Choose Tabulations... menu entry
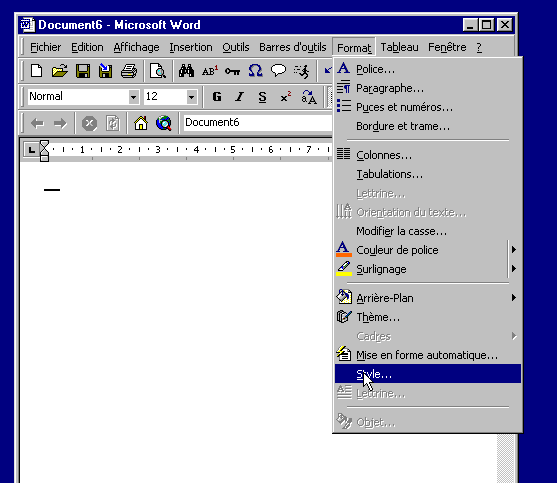The width and height of the screenshot is (557, 483). [428, 174]
